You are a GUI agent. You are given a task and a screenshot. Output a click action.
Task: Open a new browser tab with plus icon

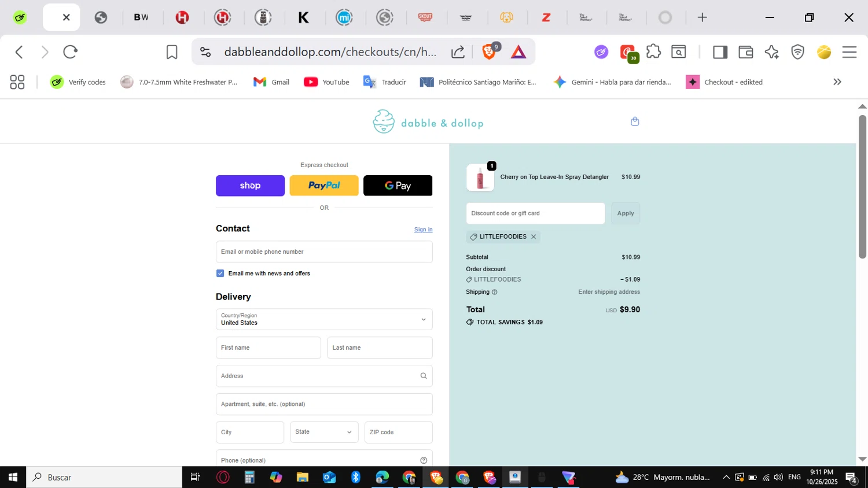(702, 17)
